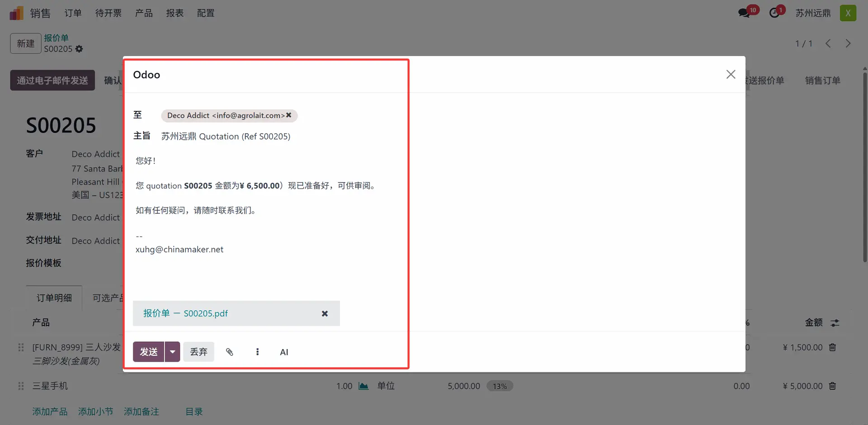
Task: Open the 报表 menu in the top bar
Action: click(175, 13)
